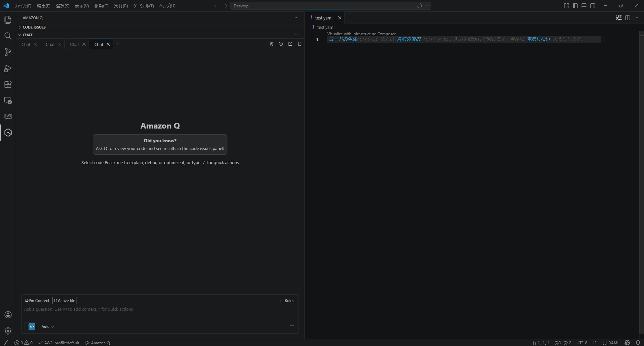Open notifications bell in status bar

[638, 343]
